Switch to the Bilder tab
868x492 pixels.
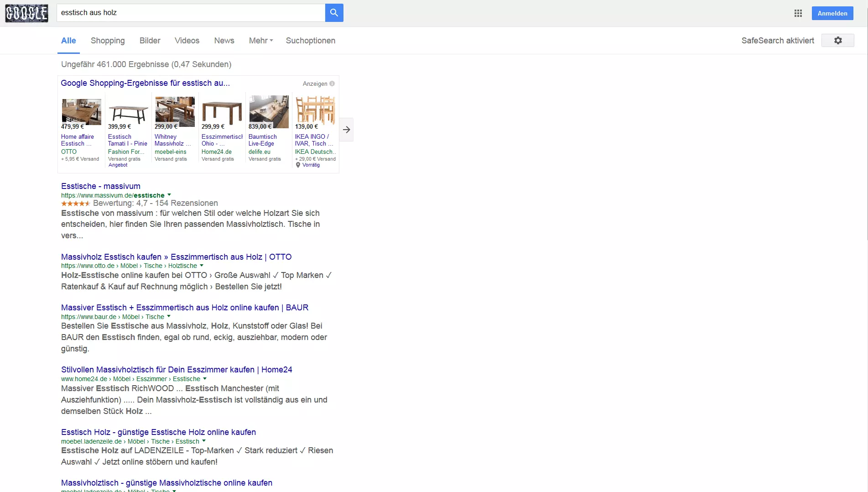(150, 41)
